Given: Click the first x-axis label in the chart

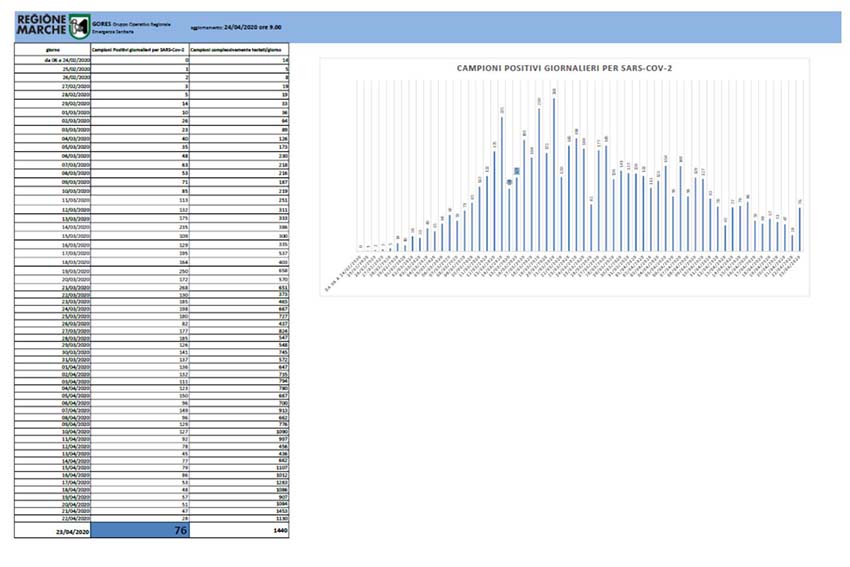Looking at the screenshot, I should (x=342, y=272).
